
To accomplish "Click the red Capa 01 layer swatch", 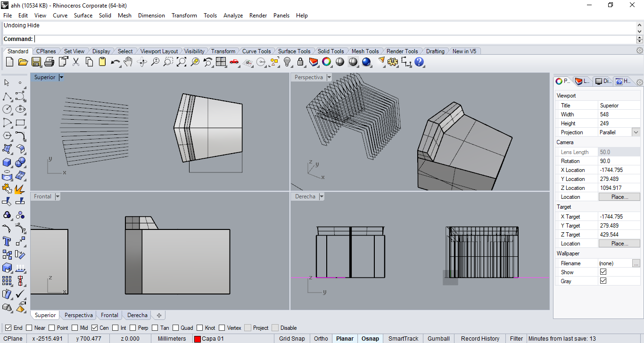I will tap(198, 339).
